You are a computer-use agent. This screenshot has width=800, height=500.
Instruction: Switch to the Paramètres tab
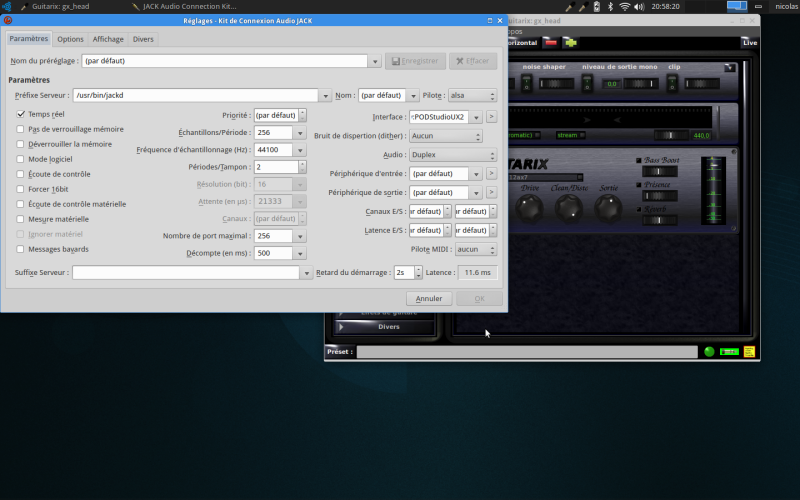[29, 39]
